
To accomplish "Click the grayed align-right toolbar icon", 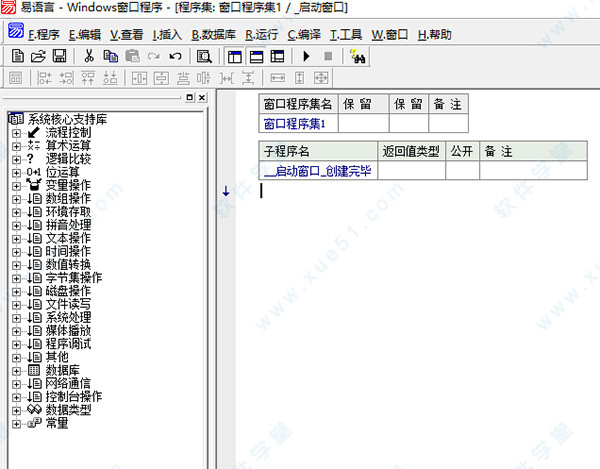I will pyautogui.click(x=66, y=78).
